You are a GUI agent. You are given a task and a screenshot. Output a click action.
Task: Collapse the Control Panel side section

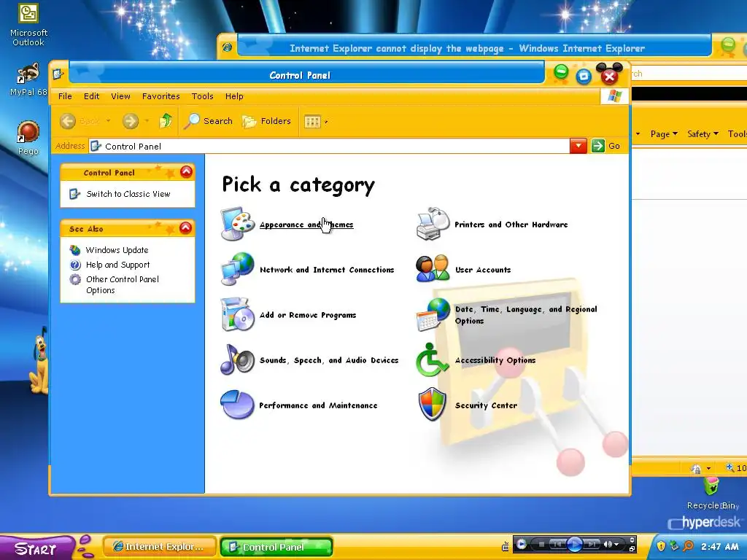[186, 172]
